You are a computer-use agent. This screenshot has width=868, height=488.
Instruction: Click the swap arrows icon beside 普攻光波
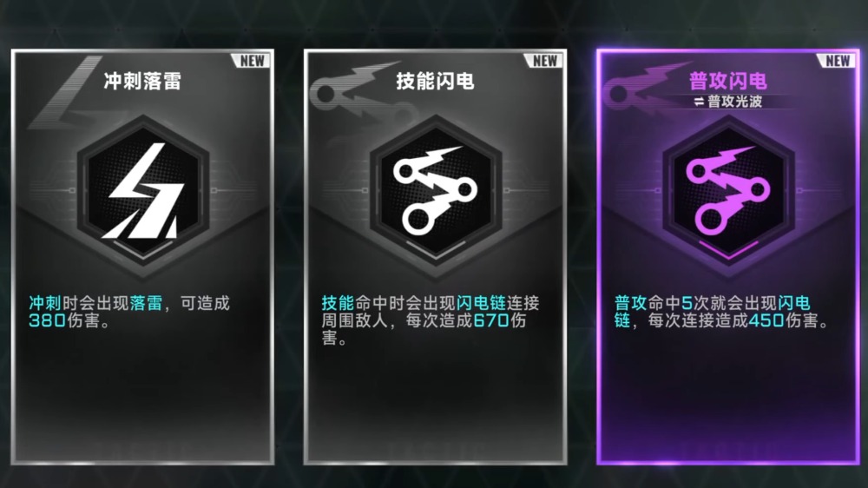click(699, 102)
